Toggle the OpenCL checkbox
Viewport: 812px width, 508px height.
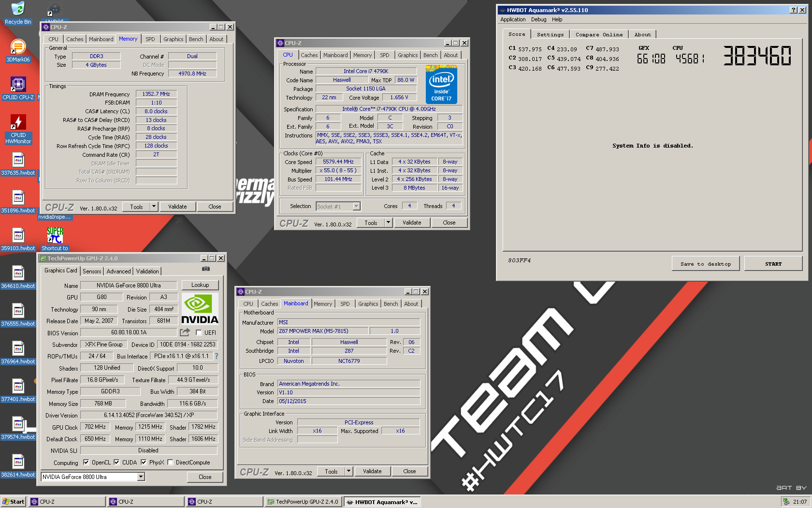tap(86, 463)
